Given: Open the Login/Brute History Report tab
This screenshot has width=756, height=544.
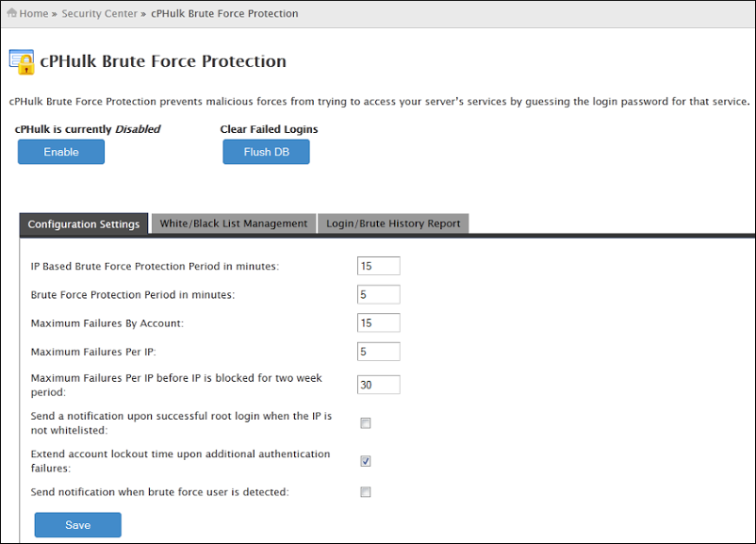Looking at the screenshot, I should (393, 223).
